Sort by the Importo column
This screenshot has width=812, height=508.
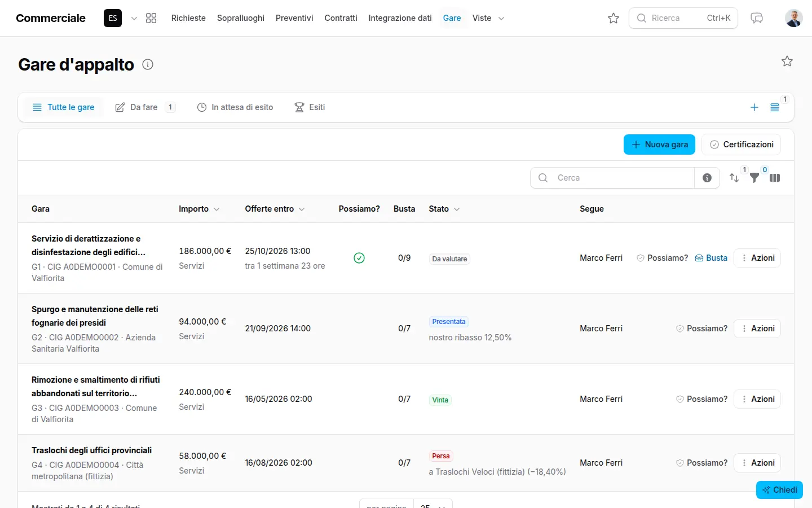pyautogui.click(x=199, y=209)
